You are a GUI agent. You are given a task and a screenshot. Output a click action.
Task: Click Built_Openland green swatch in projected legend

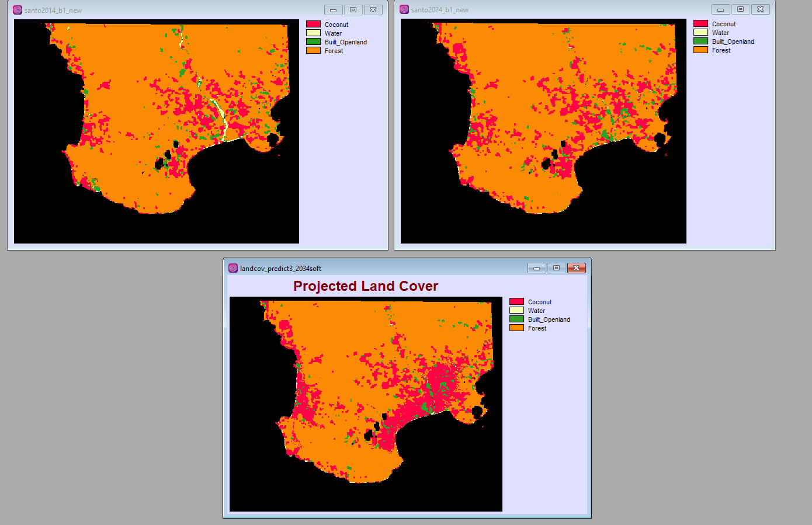pyautogui.click(x=517, y=319)
